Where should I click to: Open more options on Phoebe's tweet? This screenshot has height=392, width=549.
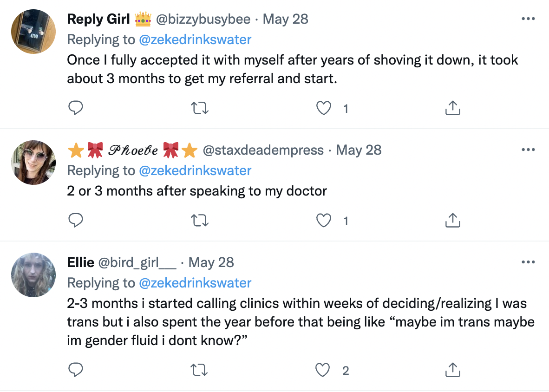coord(528,150)
